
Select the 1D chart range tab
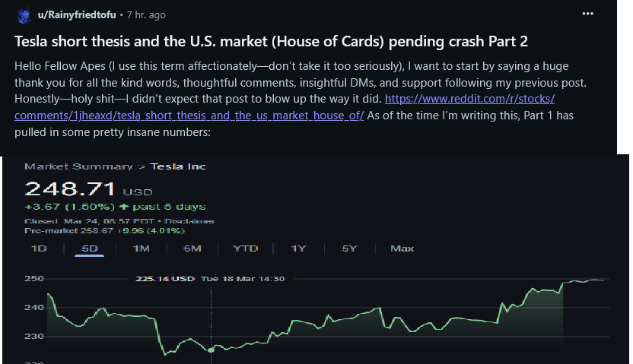coord(38,248)
